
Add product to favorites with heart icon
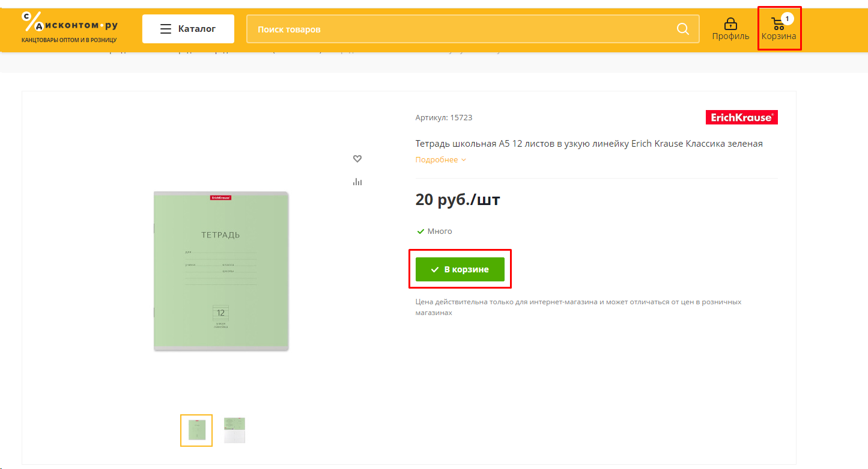click(x=357, y=159)
